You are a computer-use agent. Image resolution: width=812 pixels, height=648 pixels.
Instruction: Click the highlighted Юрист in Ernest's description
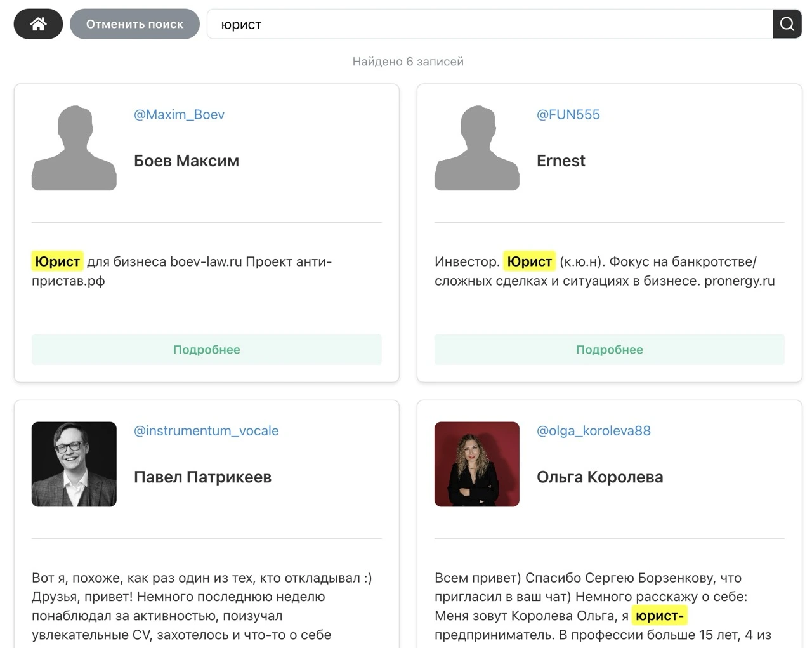pyautogui.click(x=530, y=261)
